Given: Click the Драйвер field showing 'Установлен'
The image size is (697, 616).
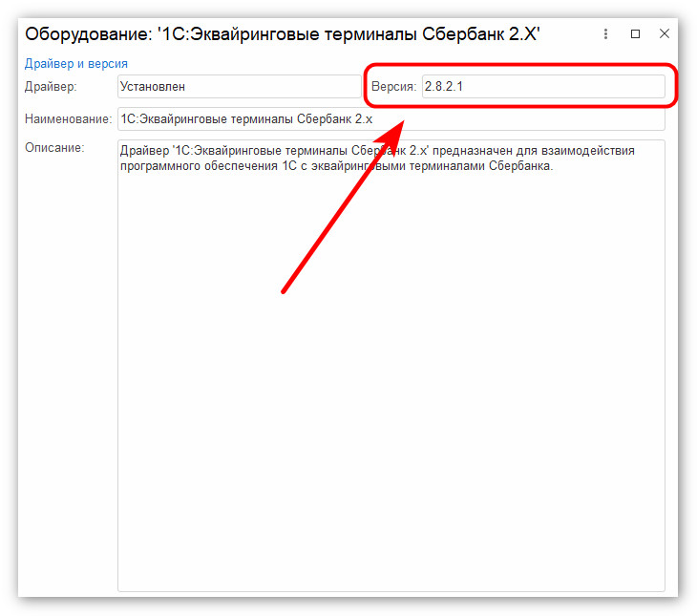Looking at the screenshot, I should click(x=239, y=86).
